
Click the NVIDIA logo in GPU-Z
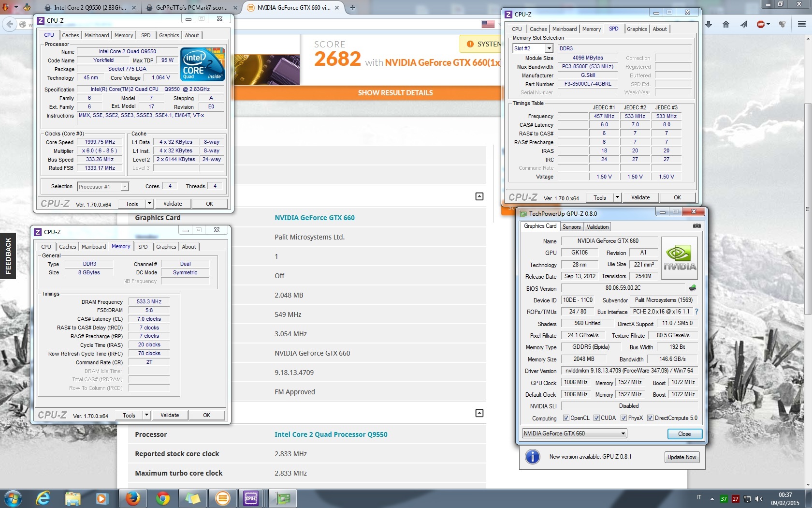(x=680, y=258)
